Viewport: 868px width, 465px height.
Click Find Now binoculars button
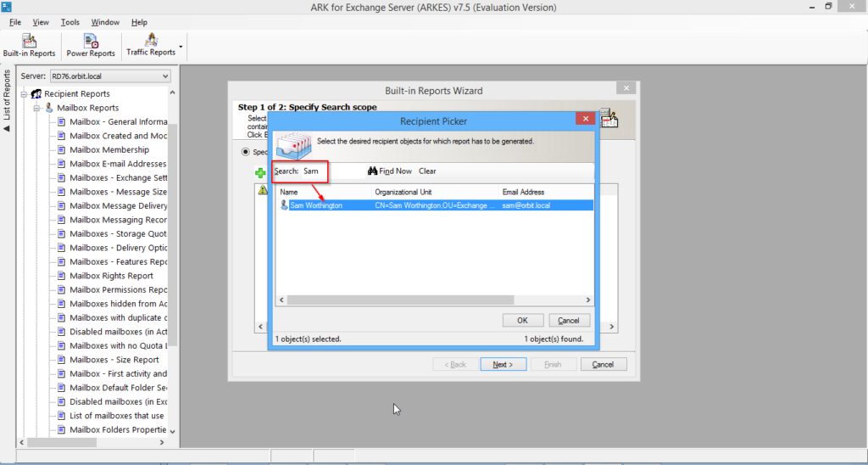(390, 171)
